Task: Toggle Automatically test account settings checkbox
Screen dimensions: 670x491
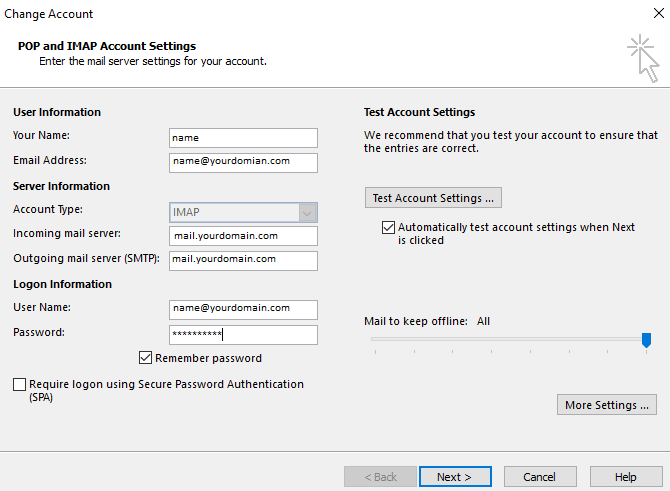Action: (388, 227)
